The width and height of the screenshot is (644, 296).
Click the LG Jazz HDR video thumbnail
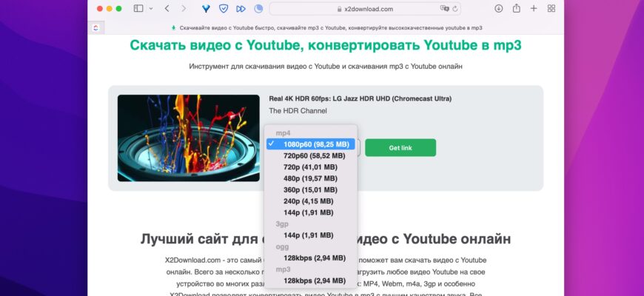[188, 138]
